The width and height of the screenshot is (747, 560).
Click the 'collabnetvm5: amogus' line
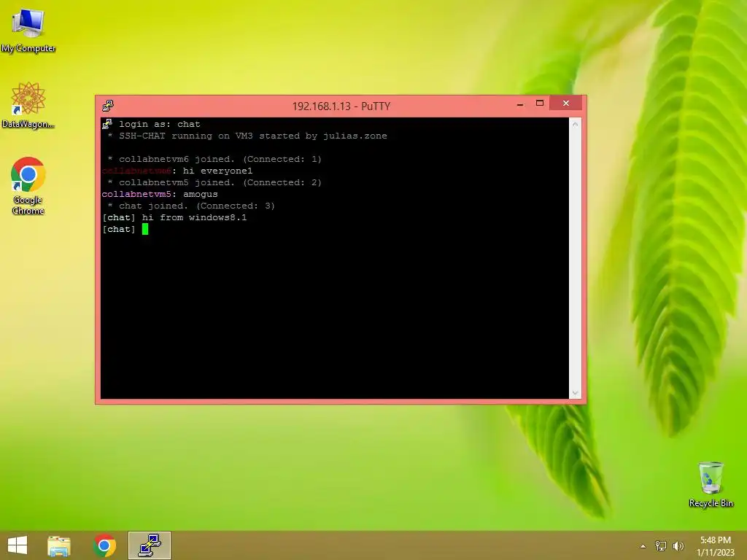coord(160,194)
